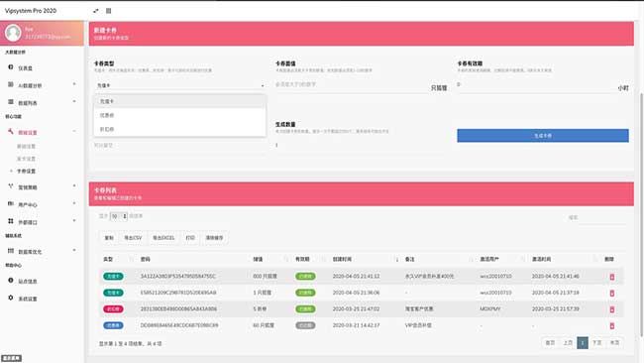
Task: Click the red type badge of card 2821380E…
Action: [113, 309]
